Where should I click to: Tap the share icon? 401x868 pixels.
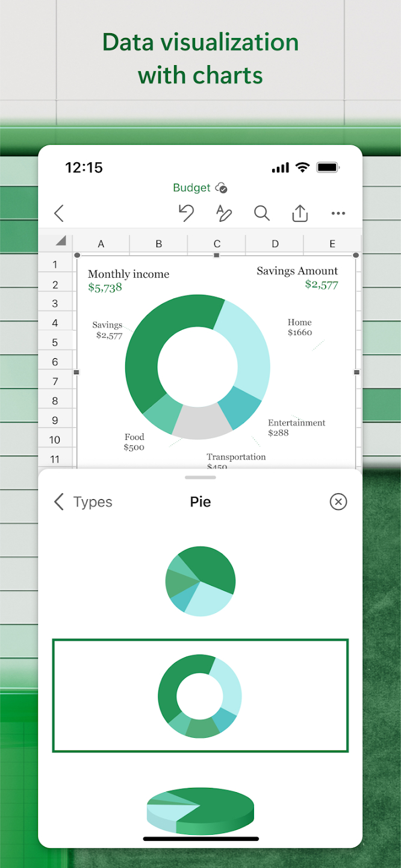point(300,213)
